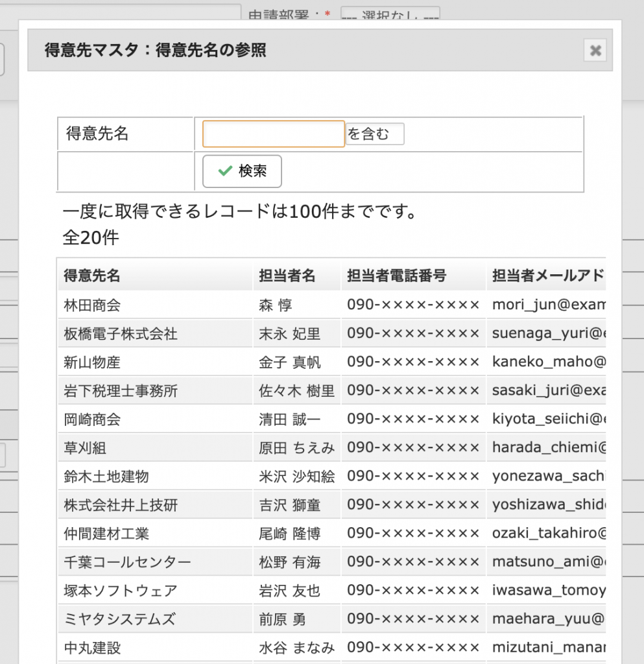Click contact name 前原 勇
Image resolution: width=644 pixels, height=664 pixels.
282,619
